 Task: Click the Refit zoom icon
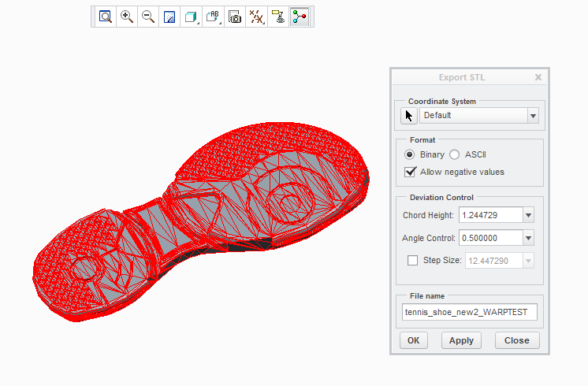tap(106, 17)
